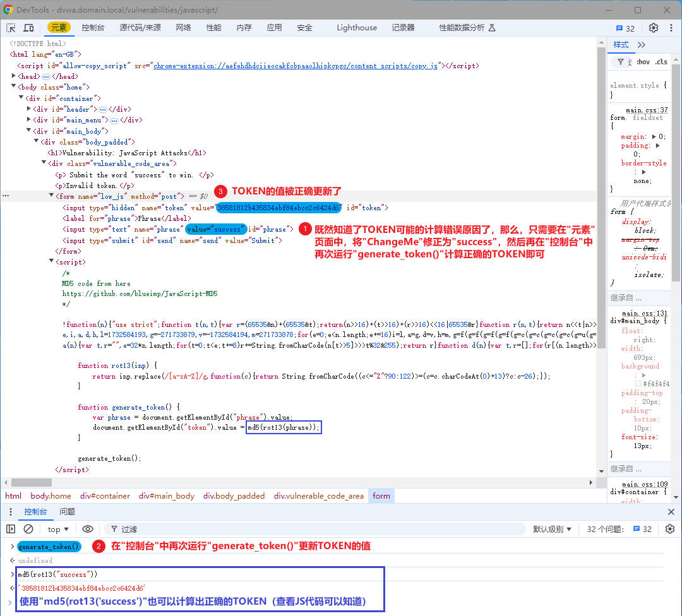Click the right arrow of the horizontal scrollbar
Screen dimensions: 682x616
click(590, 483)
